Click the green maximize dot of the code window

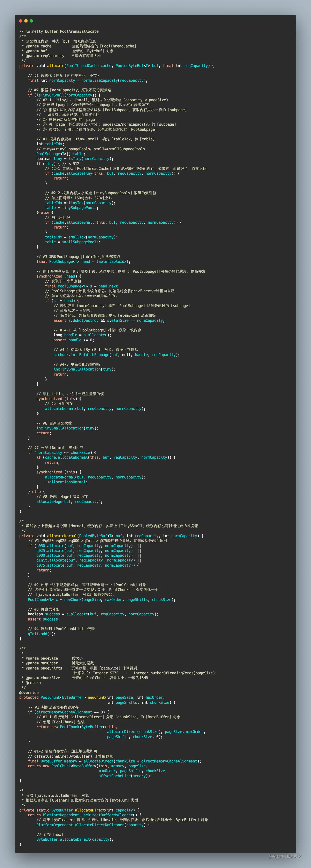point(31,21)
